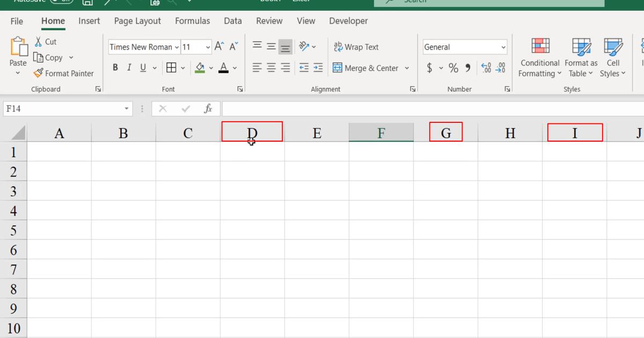Apply Bold formatting to selection
This screenshot has width=644, height=338.
115,67
